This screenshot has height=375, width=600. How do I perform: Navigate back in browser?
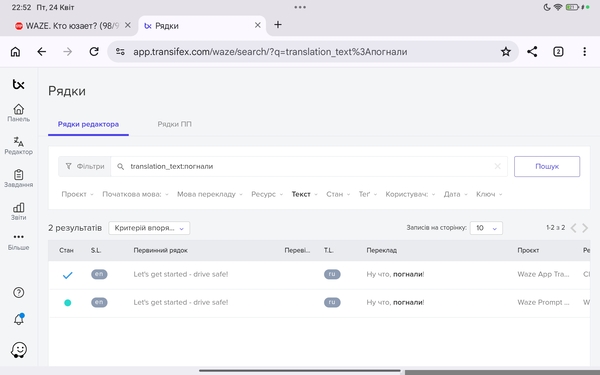click(x=41, y=52)
